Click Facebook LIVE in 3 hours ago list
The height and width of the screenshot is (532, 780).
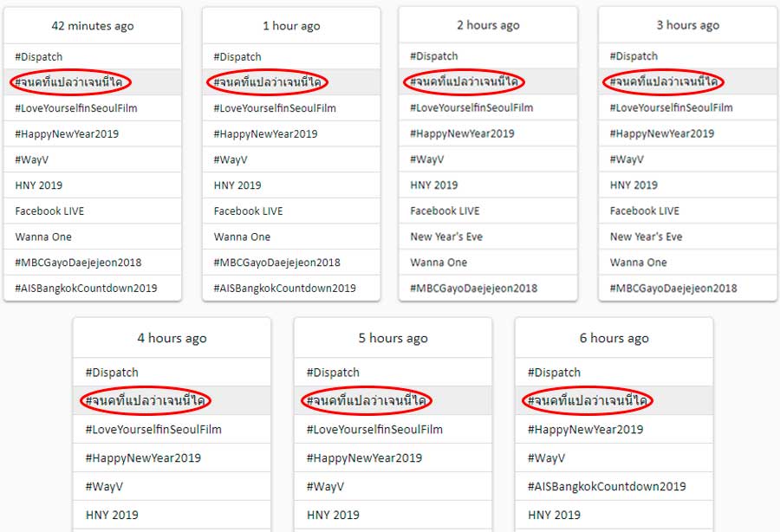tap(645, 211)
